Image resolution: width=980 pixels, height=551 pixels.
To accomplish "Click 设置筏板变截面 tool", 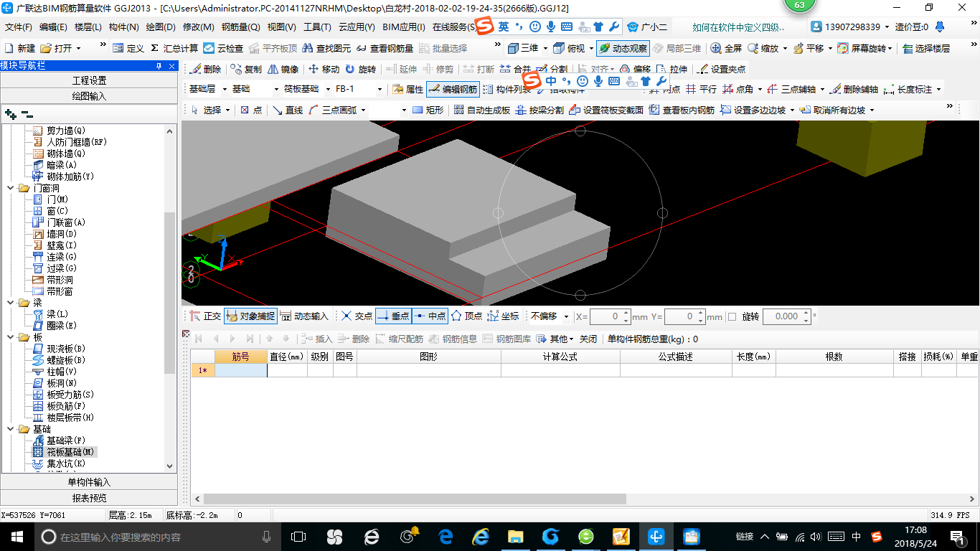I will click(606, 110).
